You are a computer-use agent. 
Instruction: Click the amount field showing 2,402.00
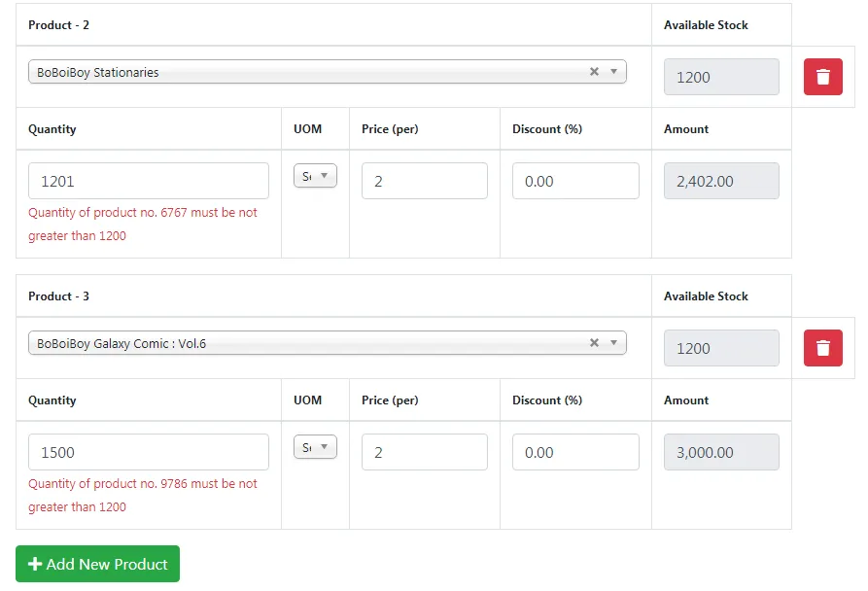[721, 181]
